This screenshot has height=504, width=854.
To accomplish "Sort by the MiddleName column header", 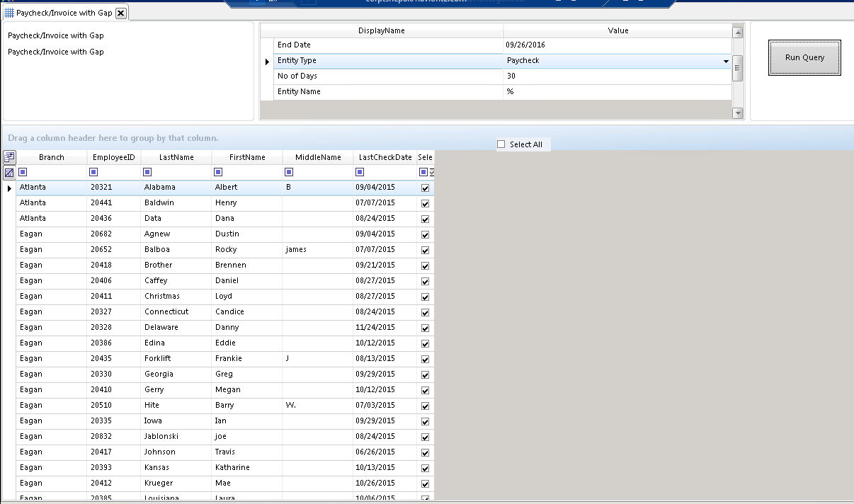I will (x=318, y=157).
